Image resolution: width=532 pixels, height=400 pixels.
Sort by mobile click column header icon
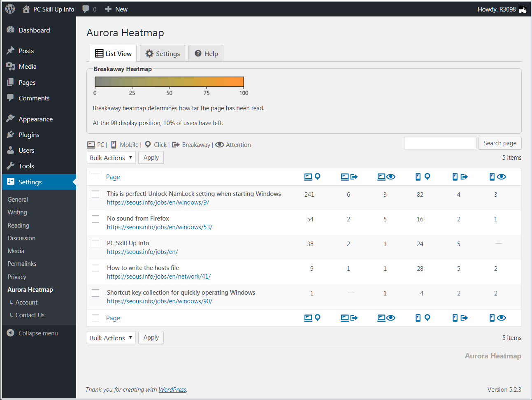(423, 177)
